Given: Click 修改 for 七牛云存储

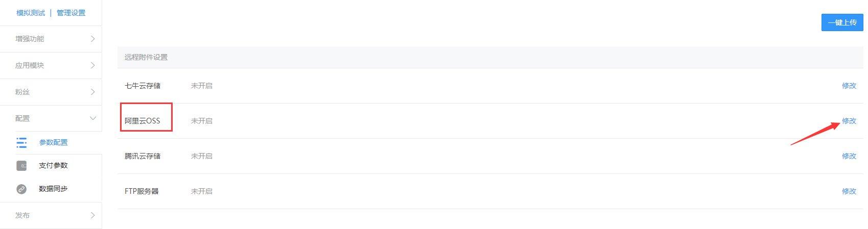Looking at the screenshot, I should click(x=849, y=86).
